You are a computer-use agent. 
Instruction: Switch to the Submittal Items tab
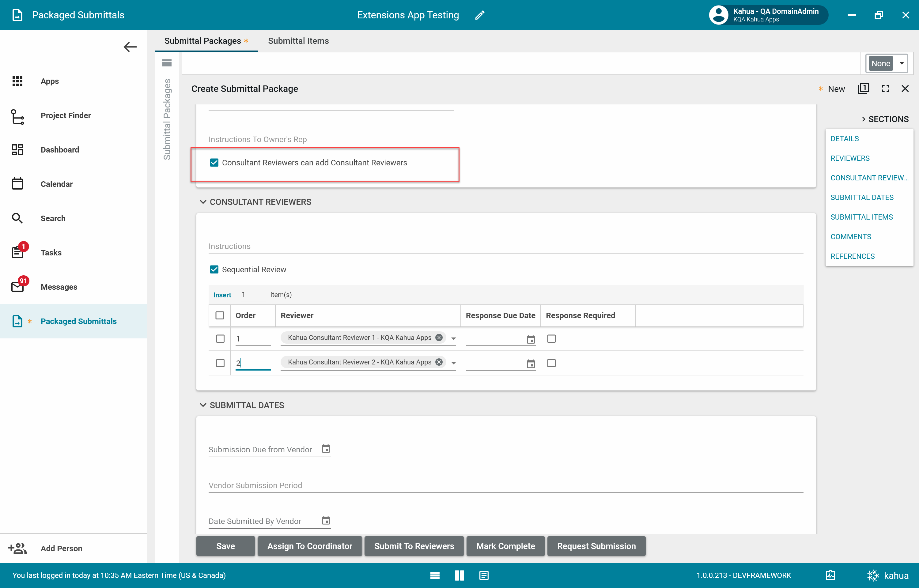click(298, 41)
